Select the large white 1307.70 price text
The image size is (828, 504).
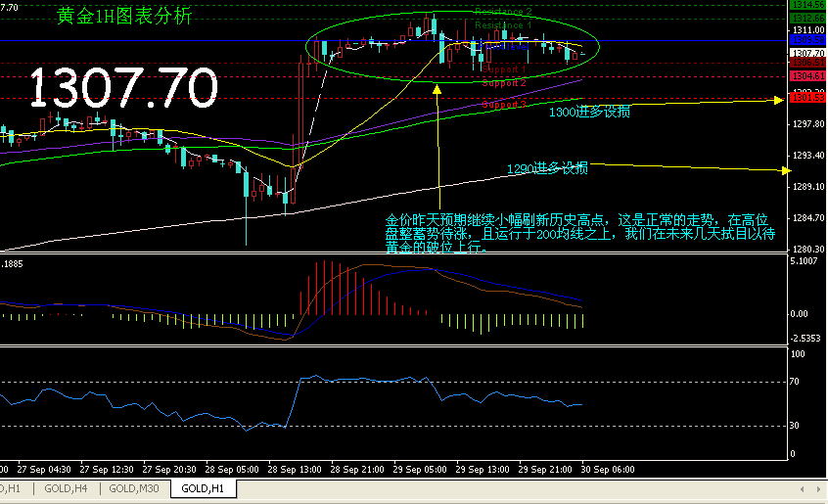(x=123, y=88)
